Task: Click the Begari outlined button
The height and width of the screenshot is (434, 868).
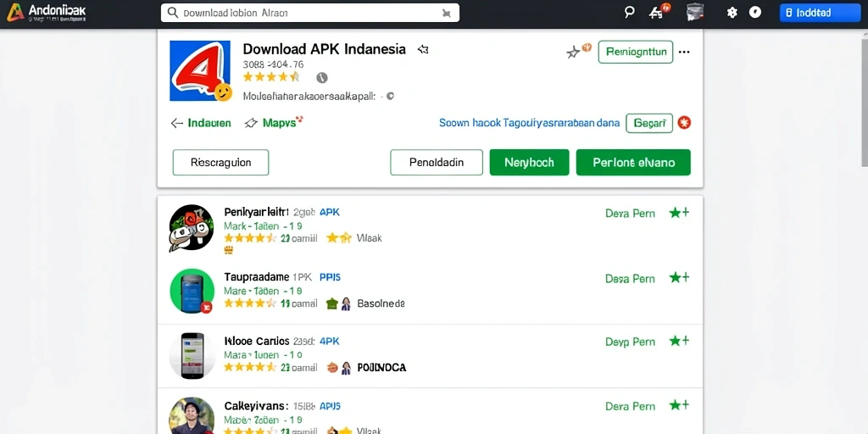Action: point(649,124)
